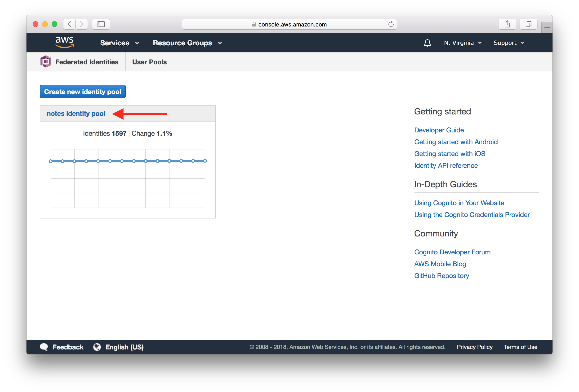Viewport: 579px width, 392px height.
Task: Click the Identity API reference link
Action: [x=446, y=165]
